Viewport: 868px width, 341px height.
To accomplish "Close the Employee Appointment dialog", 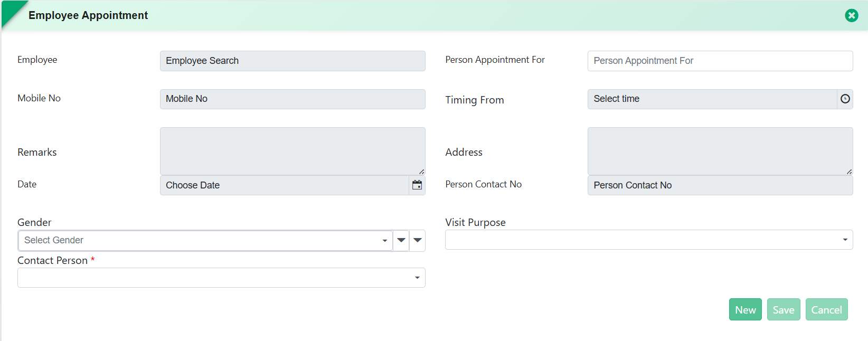I will click(851, 15).
